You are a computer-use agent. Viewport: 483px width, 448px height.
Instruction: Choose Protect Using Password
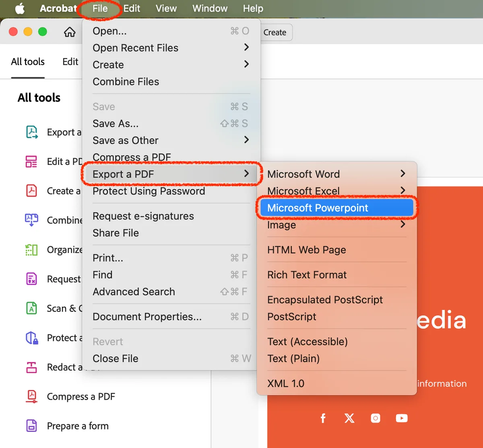171,191
